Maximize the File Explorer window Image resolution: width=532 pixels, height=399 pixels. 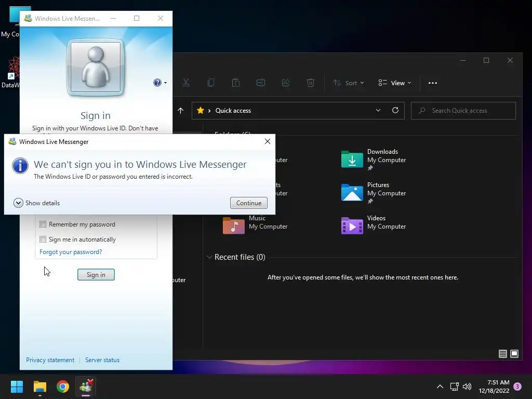click(486, 60)
